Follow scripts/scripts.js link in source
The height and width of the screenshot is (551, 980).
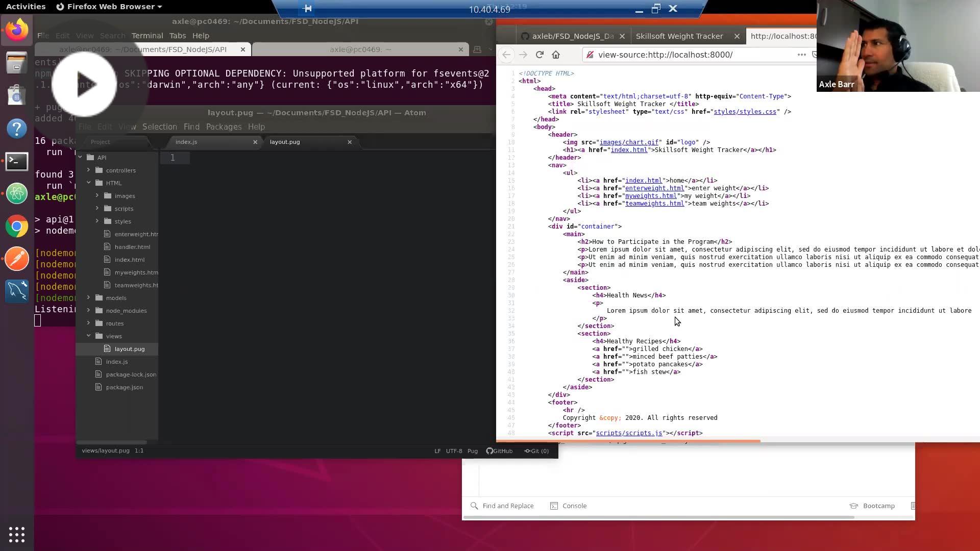pos(629,433)
